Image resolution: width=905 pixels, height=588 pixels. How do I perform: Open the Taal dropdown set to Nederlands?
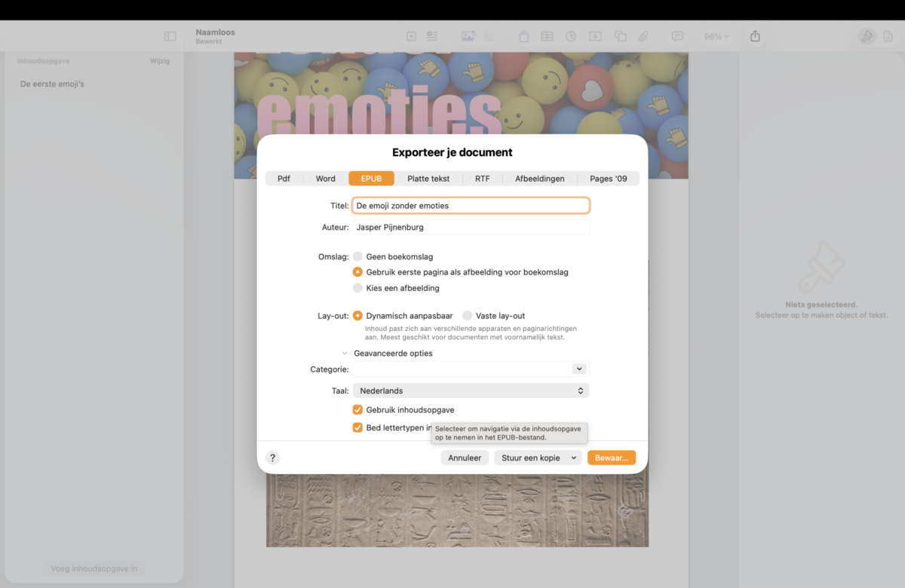pos(471,390)
